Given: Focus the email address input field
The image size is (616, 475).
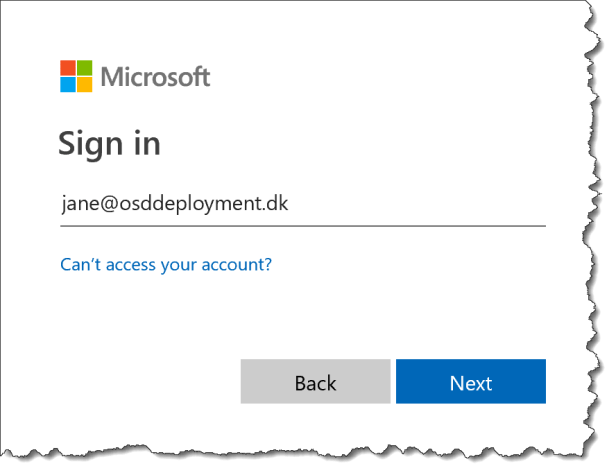Looking at the screenshot, I should (302, 205).
